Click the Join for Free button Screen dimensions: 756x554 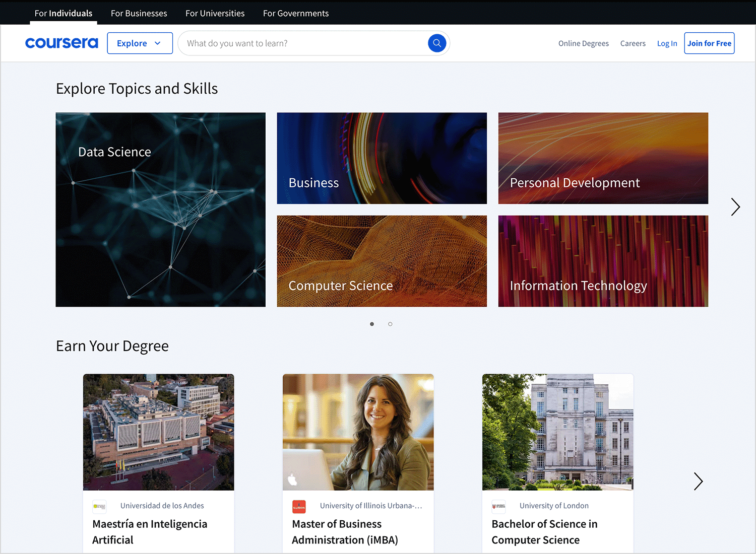[x=709, y=43]
